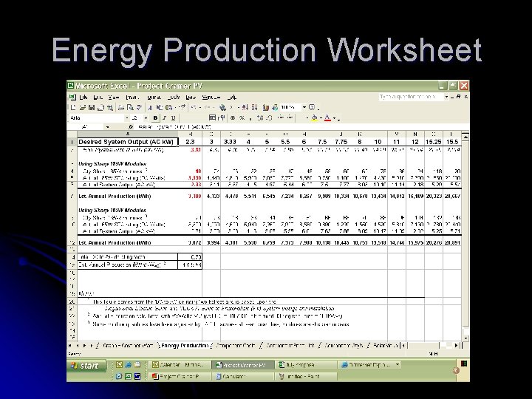Toggle Italic formatting button
This screenshot has width=532, height=399.
coord(164,117)
